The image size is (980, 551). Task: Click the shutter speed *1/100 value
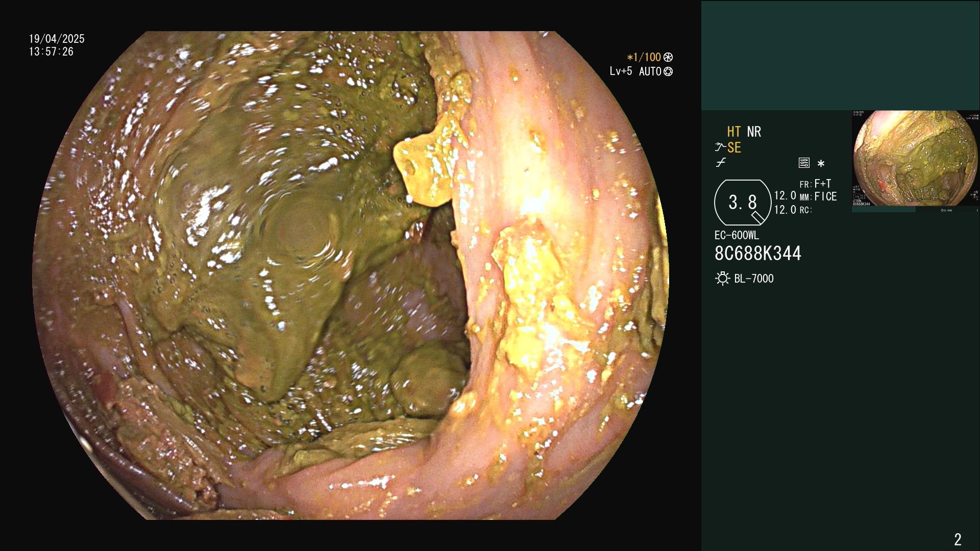click(x=644, y=58)
